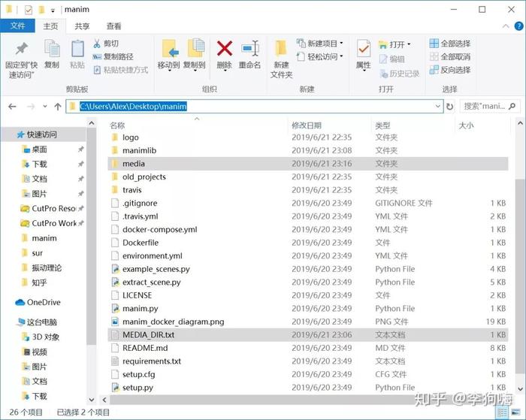Click Cut (剪切) scissors icon

(x=97, y=44)
